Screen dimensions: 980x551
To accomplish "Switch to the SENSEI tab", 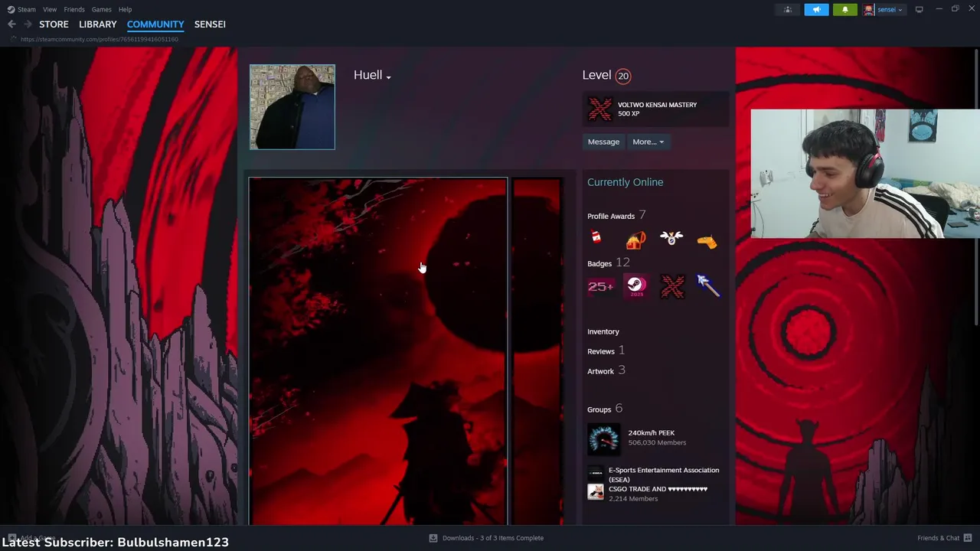I will pyautogui.click(x=210, y=24).
